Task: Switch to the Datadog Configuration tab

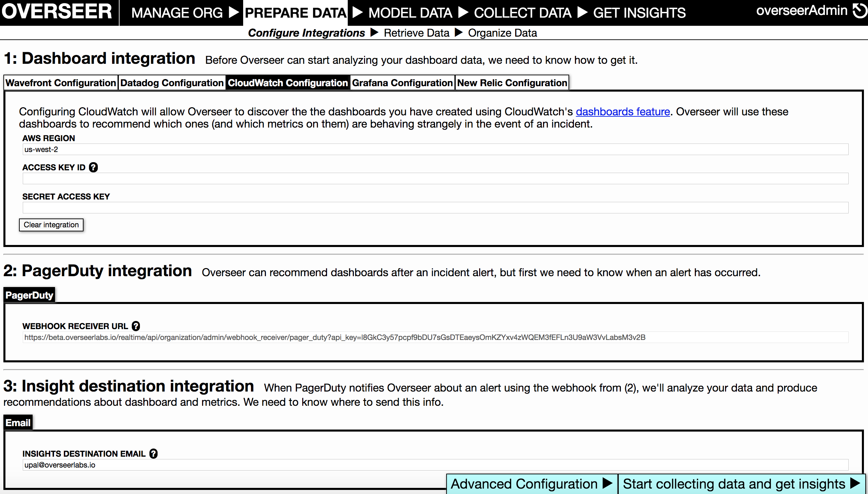Action: [172, 83]
